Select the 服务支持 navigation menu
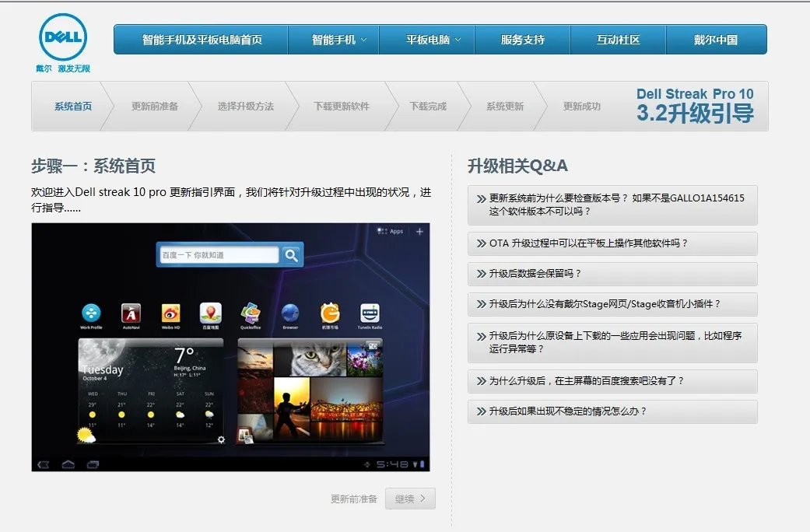Image resolution: width=810 pixels, height=532 pixels. tap(523, 39)
